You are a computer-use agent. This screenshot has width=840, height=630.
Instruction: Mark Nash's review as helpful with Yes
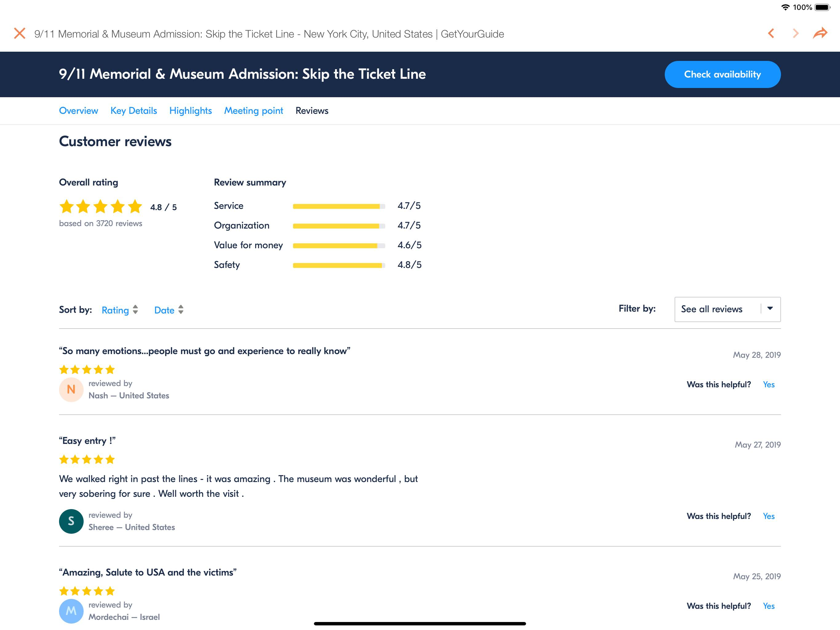pyautogui.click(x=769, y=385)
